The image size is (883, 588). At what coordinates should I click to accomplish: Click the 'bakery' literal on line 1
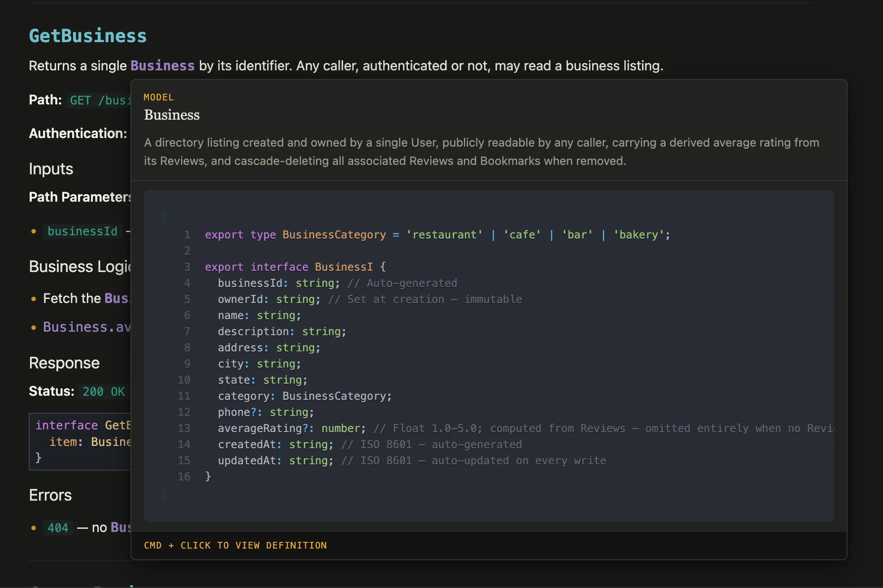click(638, 235)
